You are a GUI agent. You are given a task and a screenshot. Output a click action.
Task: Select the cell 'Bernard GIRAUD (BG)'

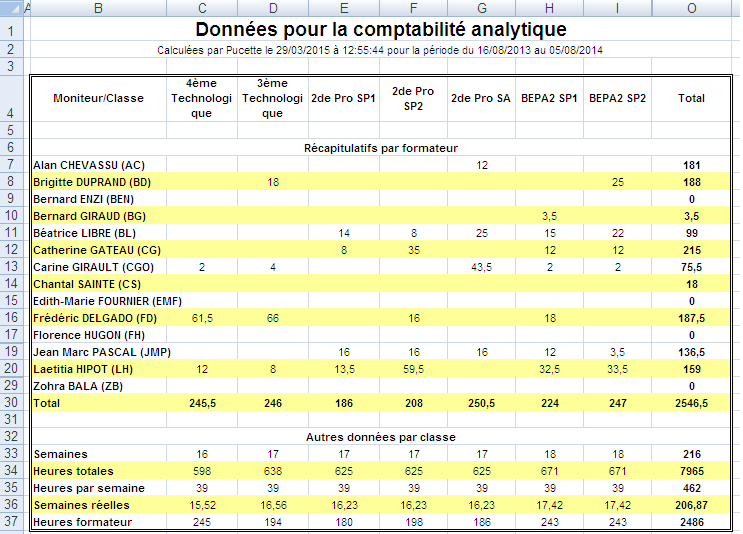tap(99, 216)
